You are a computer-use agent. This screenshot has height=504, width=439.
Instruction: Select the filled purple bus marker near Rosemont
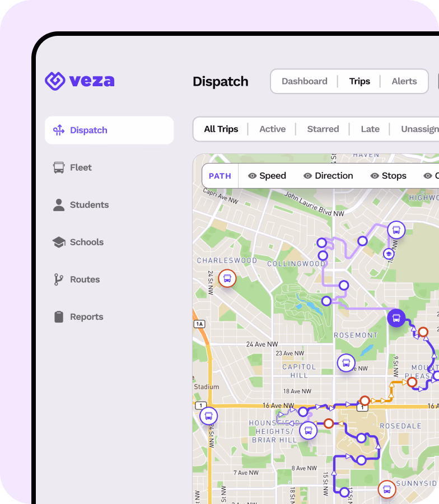click(396, 318)
